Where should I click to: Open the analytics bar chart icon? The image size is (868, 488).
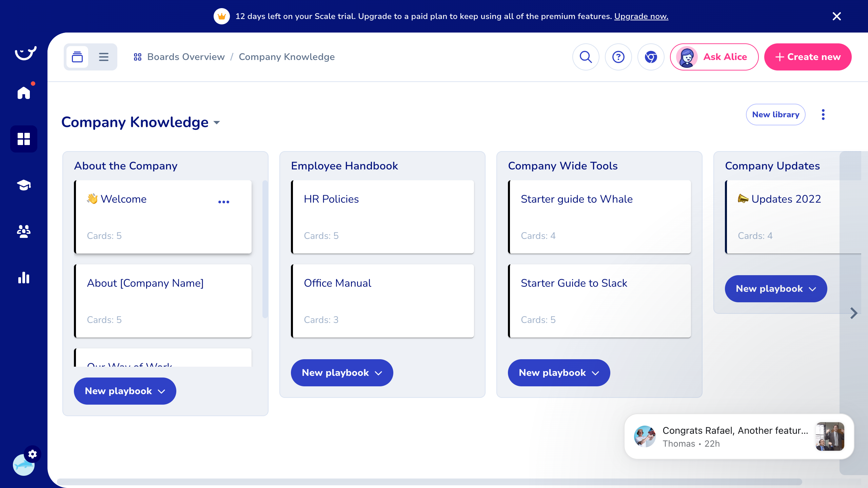pos(24,278)
